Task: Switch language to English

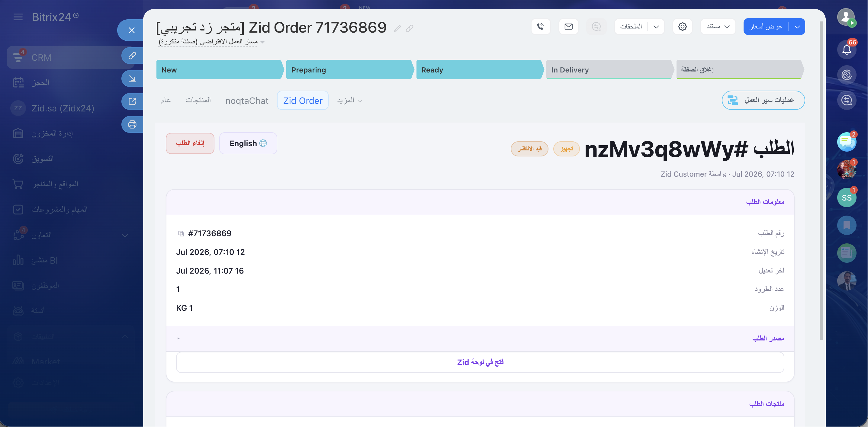Action: [248, 143]
